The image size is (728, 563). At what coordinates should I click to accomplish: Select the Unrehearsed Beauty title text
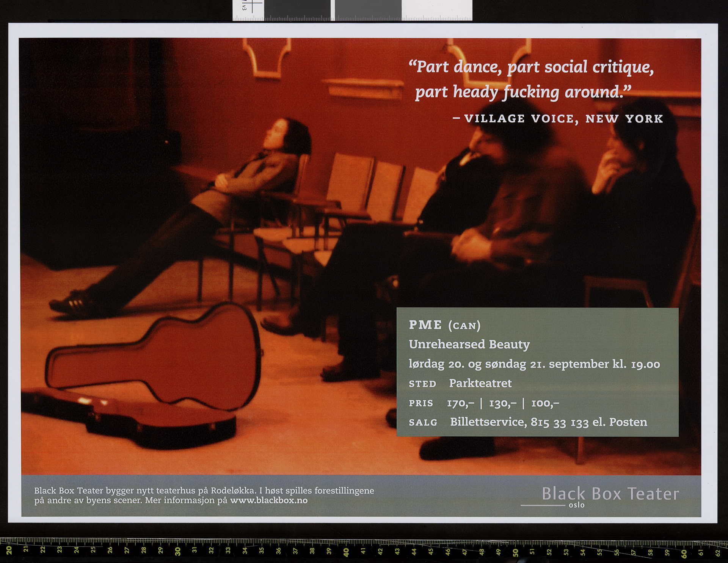pyautogui.click(x=469, y=344)
